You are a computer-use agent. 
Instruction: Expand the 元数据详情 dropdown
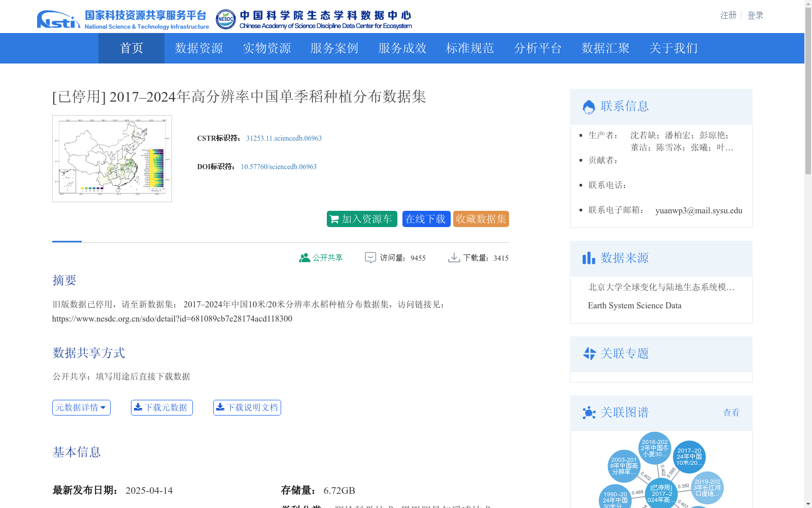(81, 407)
